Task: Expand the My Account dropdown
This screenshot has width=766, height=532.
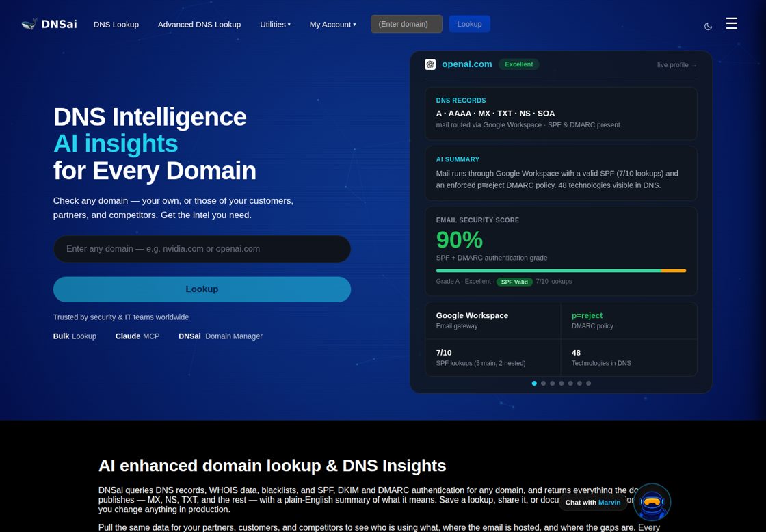Action: (332, 25)
